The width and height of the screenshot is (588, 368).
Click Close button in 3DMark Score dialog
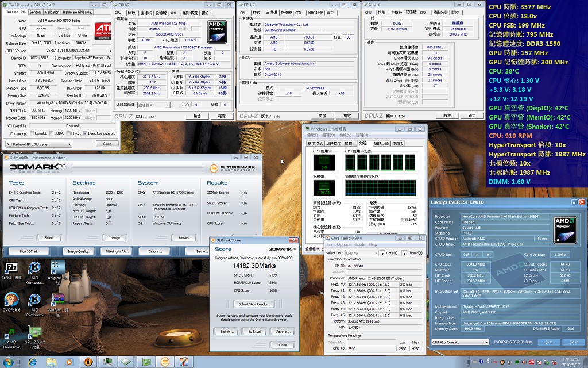coord(283,345)
